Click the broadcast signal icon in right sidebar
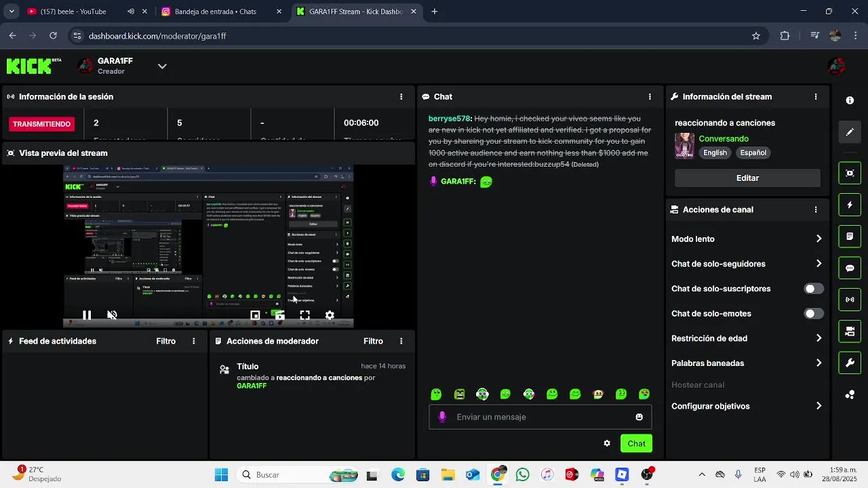Viewport: 868px width, 488px height. [x=850, y=300]
